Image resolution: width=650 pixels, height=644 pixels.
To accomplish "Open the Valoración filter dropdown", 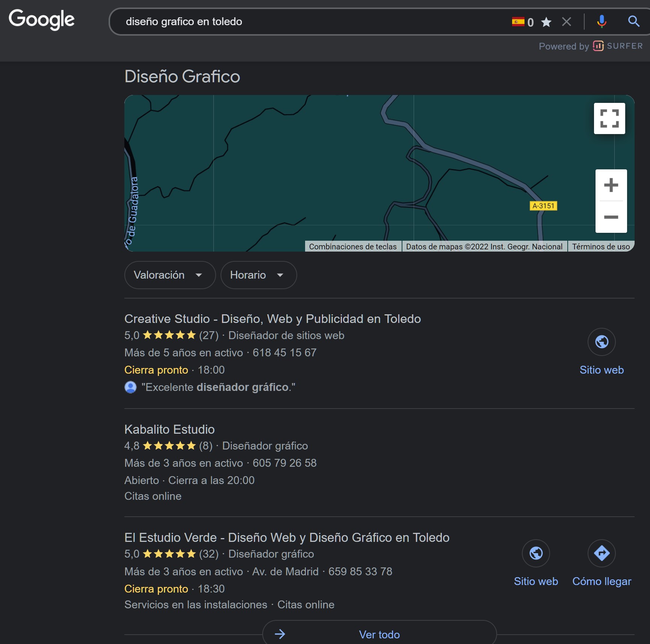I will (x=169, y=275).
